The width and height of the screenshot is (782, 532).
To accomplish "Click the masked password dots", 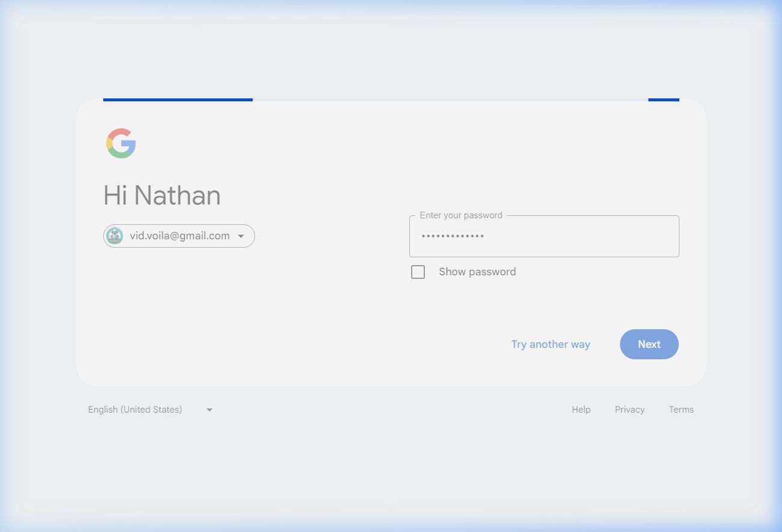I will (453, 236).
